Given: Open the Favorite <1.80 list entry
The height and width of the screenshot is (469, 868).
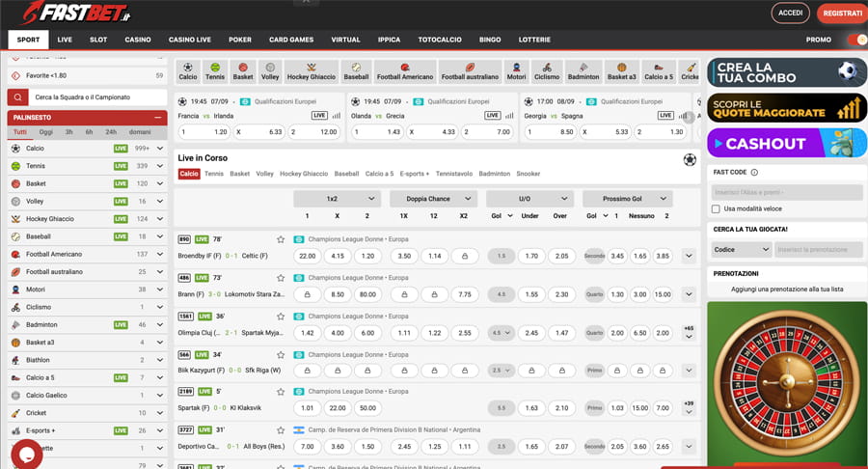Looking at the screenshot, I should click(x=88, y=75).
